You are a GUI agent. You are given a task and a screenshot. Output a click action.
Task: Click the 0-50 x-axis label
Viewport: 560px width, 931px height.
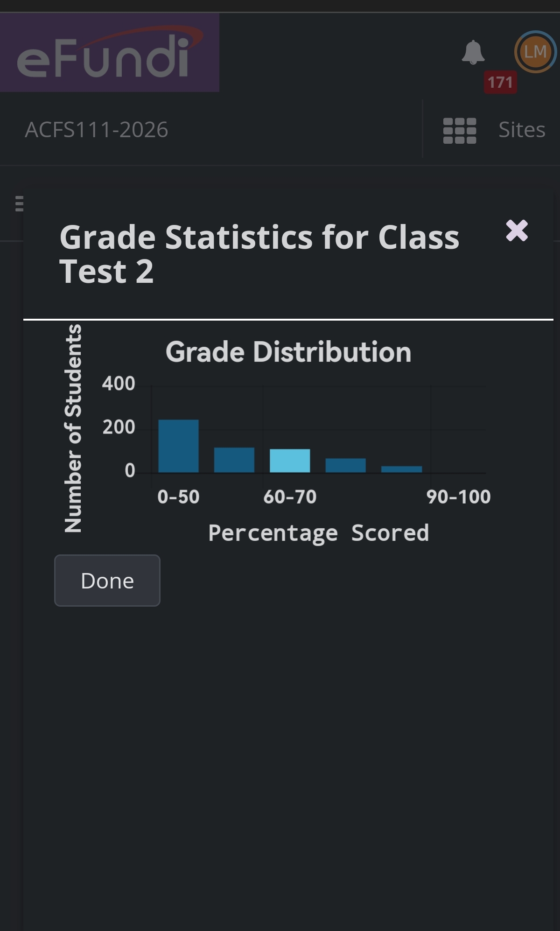click(x=178, y=497)
